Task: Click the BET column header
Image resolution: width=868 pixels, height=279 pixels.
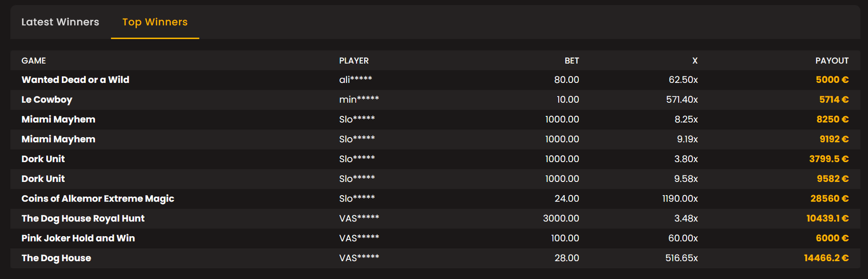Action: pos(572,61)
